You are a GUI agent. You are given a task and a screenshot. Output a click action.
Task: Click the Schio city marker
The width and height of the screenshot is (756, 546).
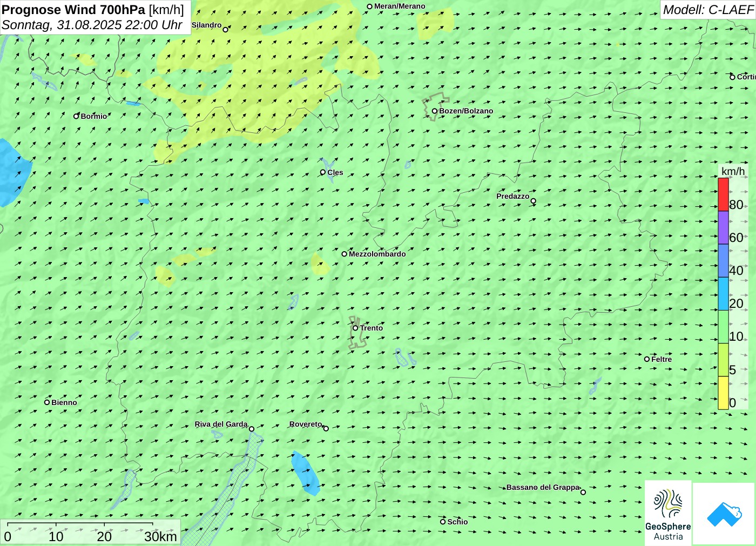443,522
